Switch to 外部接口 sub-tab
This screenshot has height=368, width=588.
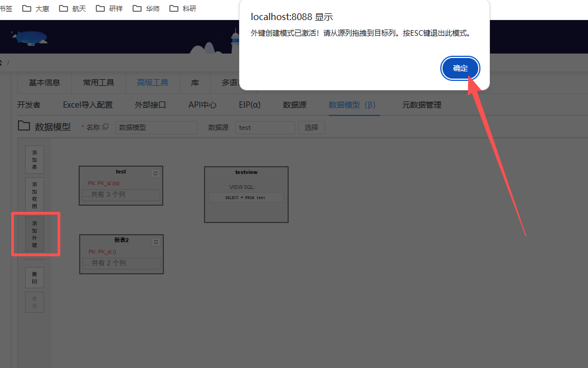point(150,105)
